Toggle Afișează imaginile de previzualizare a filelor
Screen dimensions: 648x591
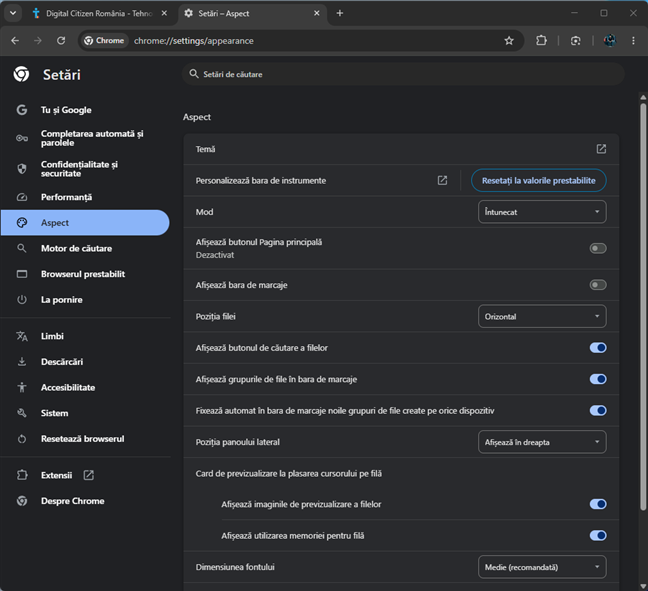tap(598, 504)
